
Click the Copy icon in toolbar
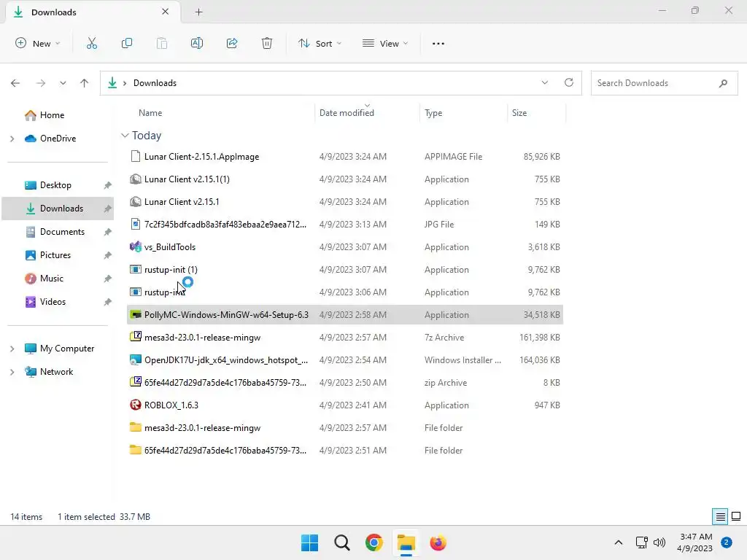[127, 43]
